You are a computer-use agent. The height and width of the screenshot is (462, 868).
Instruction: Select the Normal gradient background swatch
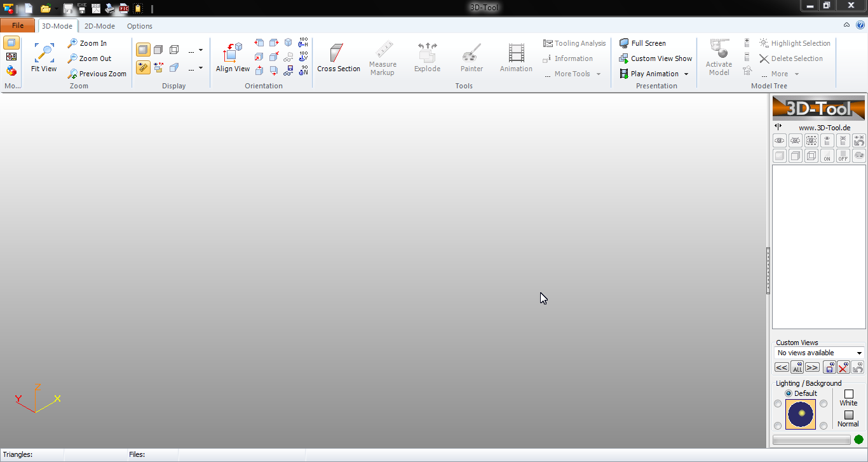pos(848,415)
